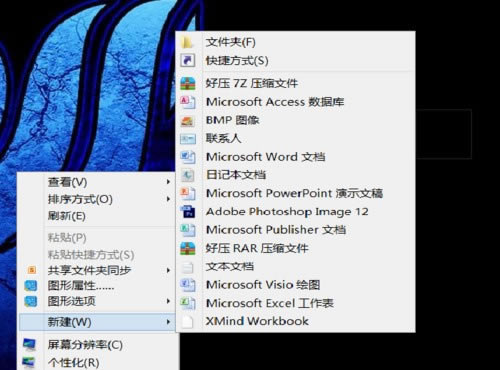Click the Microsoft Publisher document icon

pos(188,230)
